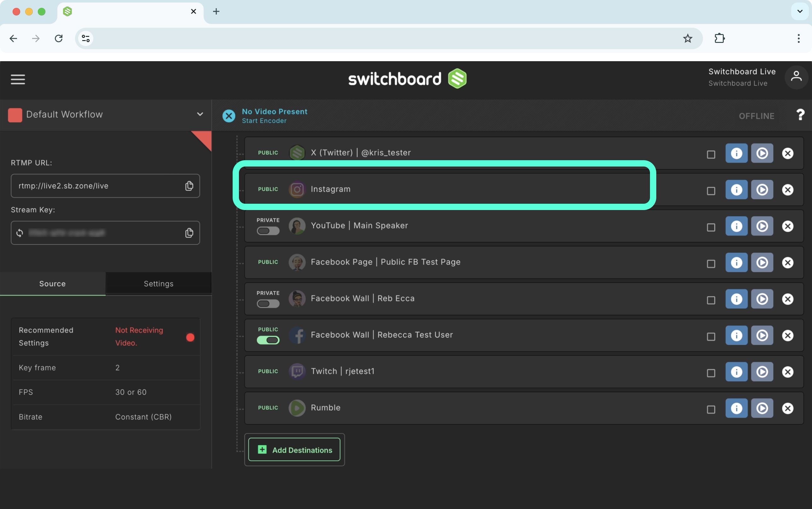Screen dimensions: 812x509
Task: Click Add Destinations button
Action: coord(294,450)
